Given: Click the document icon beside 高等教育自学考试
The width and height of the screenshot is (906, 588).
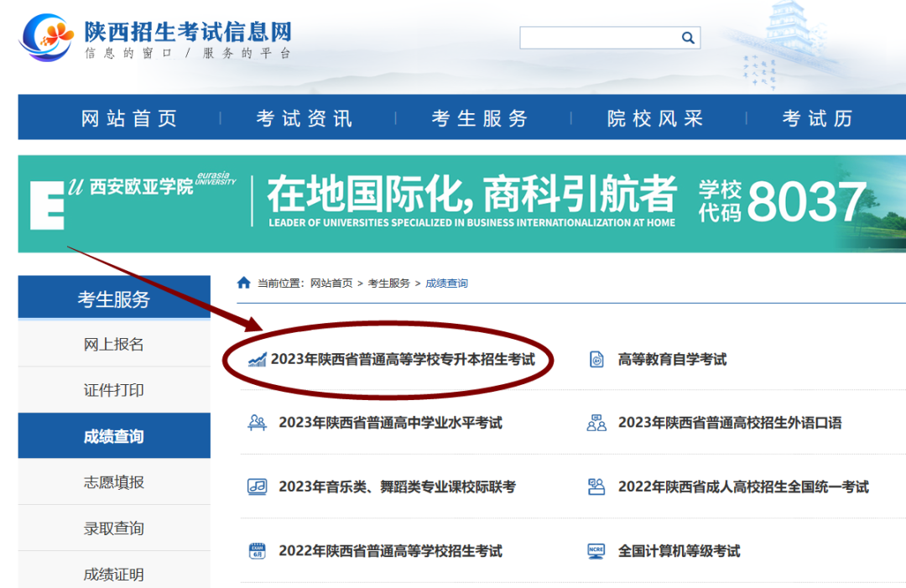Looking at the screenshot, I should pyautogui.click(x=596, y=359).
